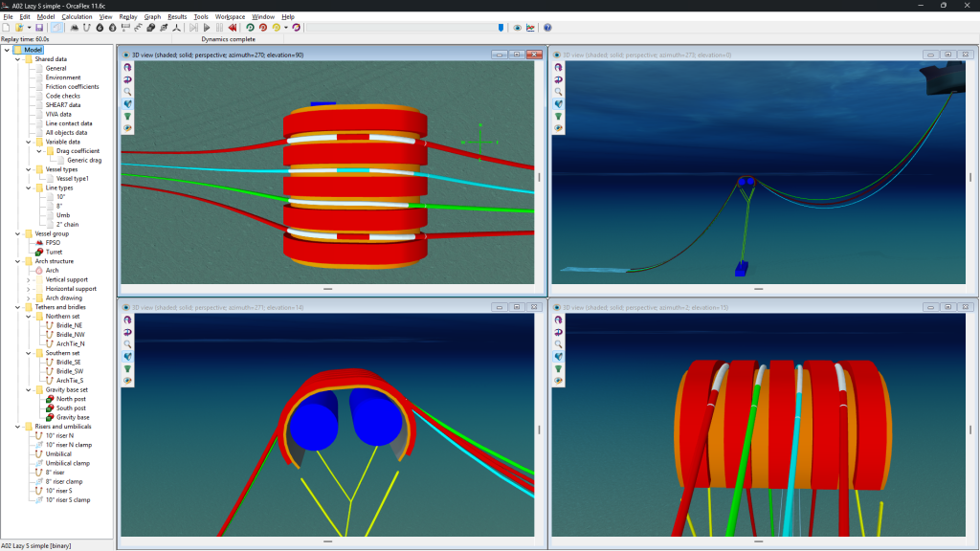Open the dropdown arrow beside Open file

coord(29,28)
